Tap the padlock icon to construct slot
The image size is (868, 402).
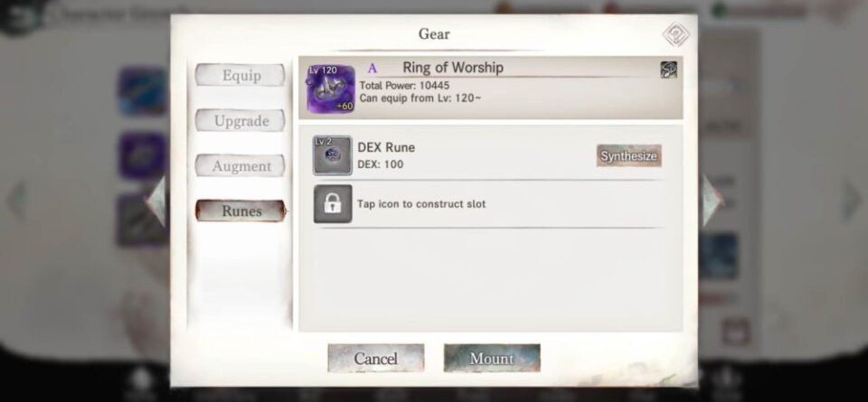pyautogui.click(x=333, y=204)
